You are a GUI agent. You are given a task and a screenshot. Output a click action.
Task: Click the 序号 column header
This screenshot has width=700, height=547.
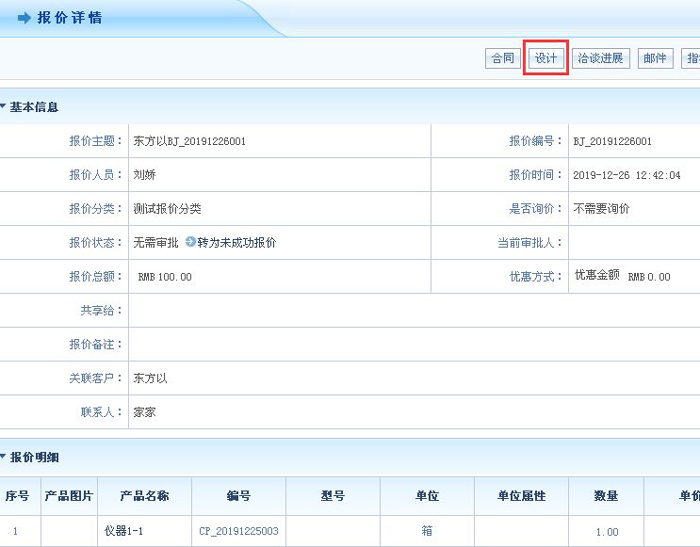pos(17,496)
